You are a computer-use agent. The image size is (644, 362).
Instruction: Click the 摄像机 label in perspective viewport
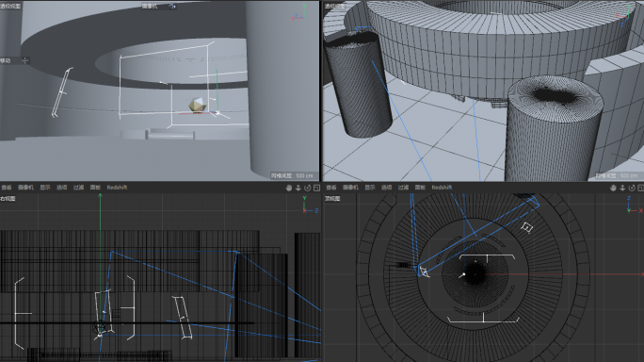150,7
